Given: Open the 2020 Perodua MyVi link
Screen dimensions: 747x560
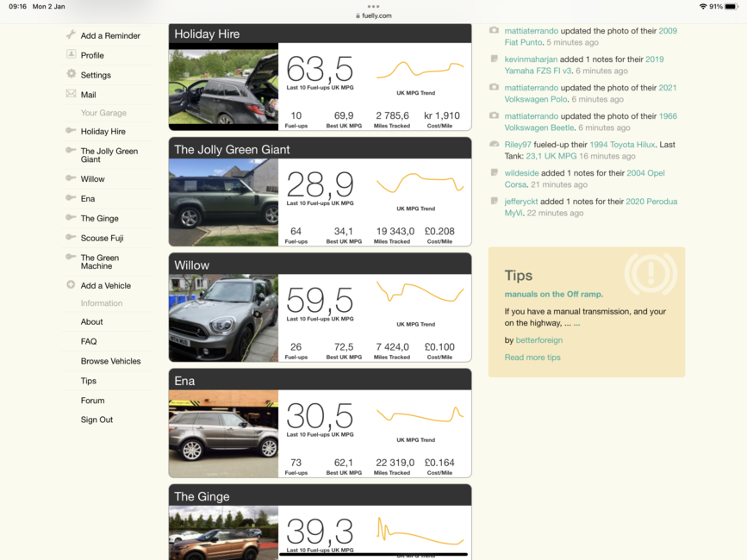Looking at the screenshot, I should coord(591,207).
